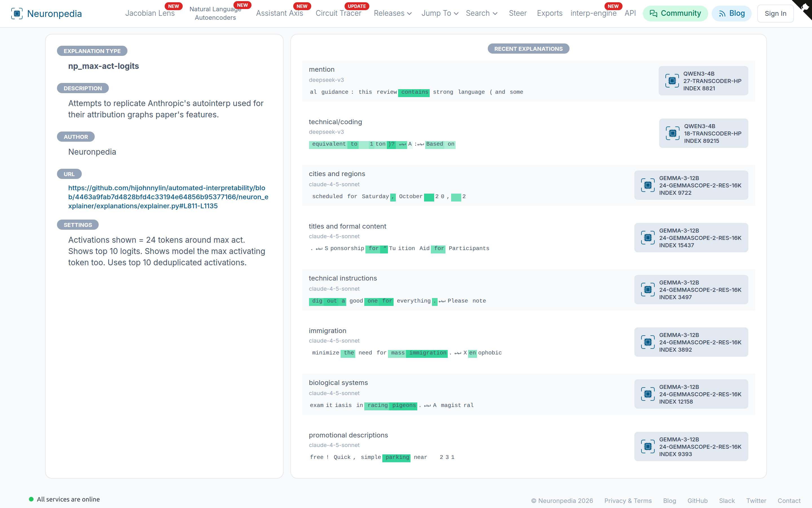Click the Community chat bubbles icon
This screenshot has width=812, height=508.
(653, 14)
